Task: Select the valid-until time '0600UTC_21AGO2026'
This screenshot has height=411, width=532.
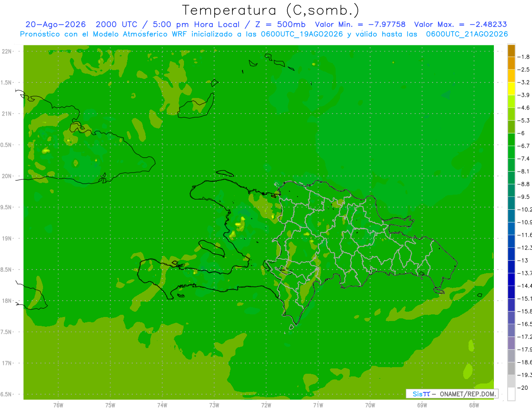Action: [467, 34]
